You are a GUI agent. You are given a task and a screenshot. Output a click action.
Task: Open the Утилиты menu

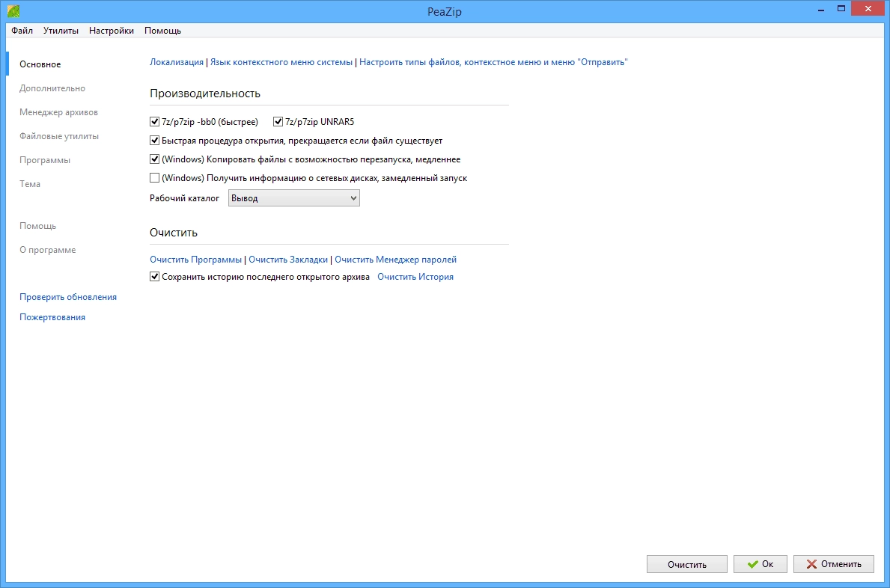[61, 31]
